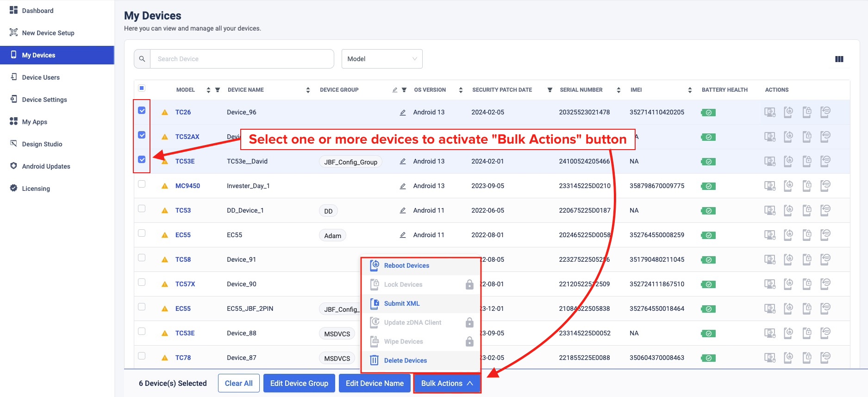
Task: Choose Delete Devices from bulk menu
Action: (x=405, y=360)
